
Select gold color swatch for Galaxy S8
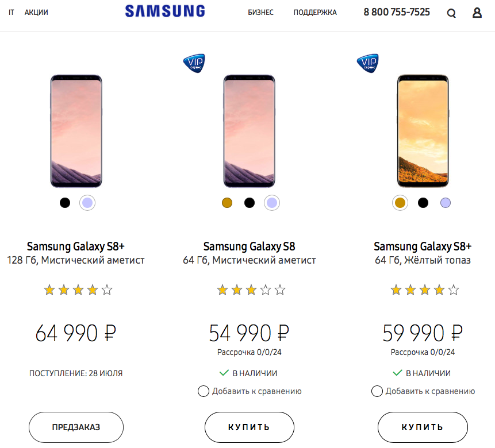click(227, 203)
